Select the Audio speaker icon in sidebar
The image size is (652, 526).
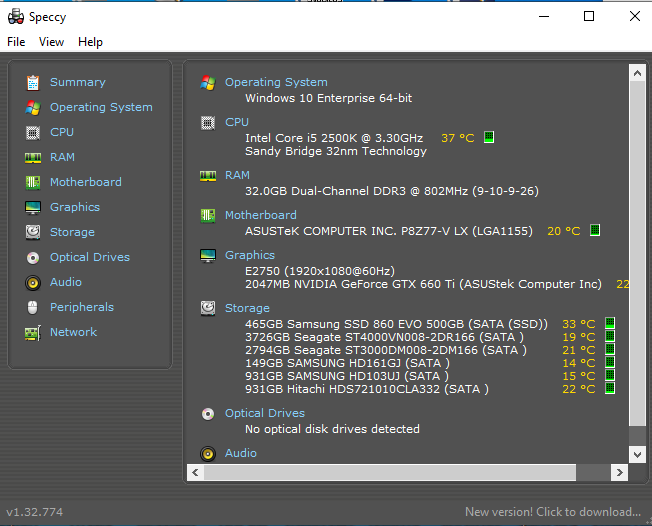tap(33, 283)
